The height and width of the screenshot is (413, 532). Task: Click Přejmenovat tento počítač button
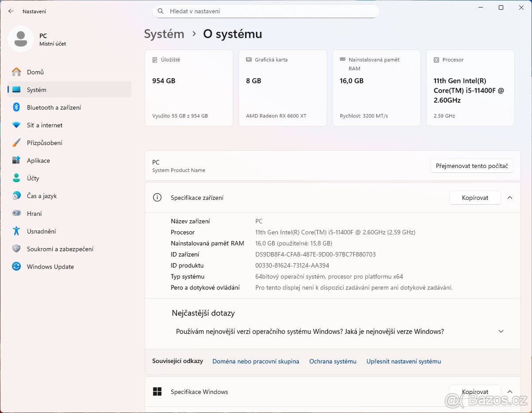(x=472, y=166)
